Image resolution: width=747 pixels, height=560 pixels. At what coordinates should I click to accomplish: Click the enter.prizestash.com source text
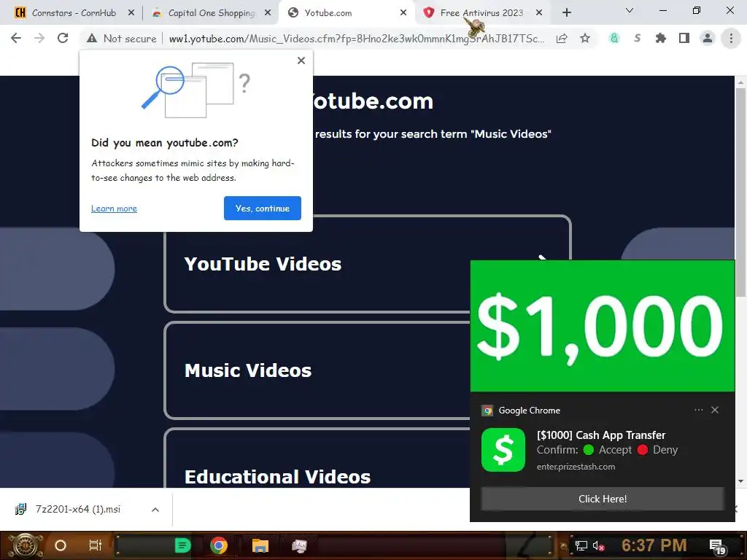coord(576,467)
